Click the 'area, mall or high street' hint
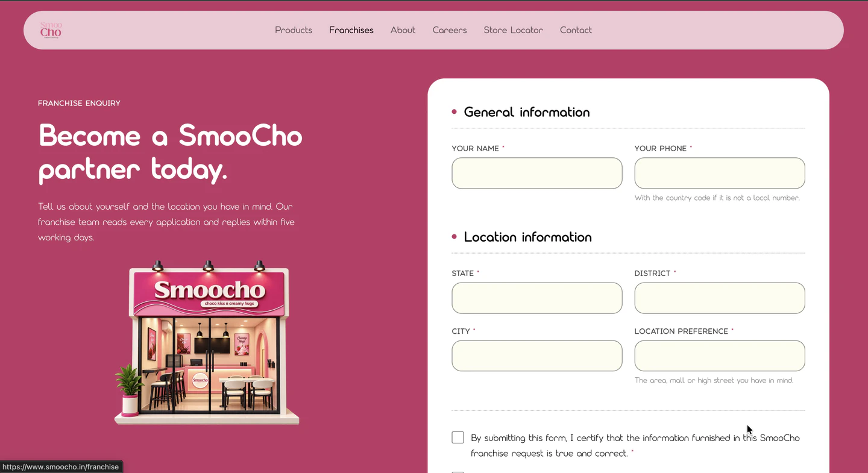The width and height of the screenshot is (868, 473). point(714,380)
